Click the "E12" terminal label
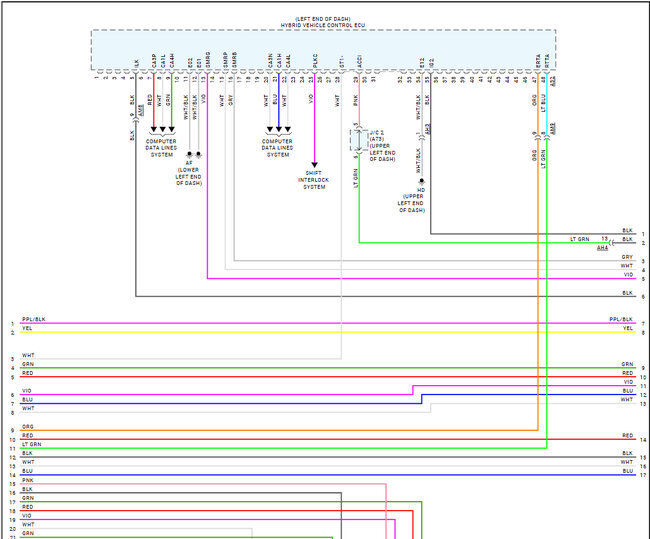This screenshot has height=539, width=650. (422, 63)
